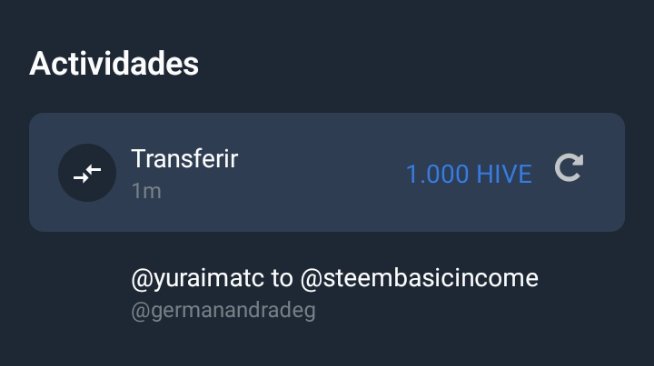Click the HIVE currency label
This screenshot has width=654, height=366.
[x=504, y=174]
